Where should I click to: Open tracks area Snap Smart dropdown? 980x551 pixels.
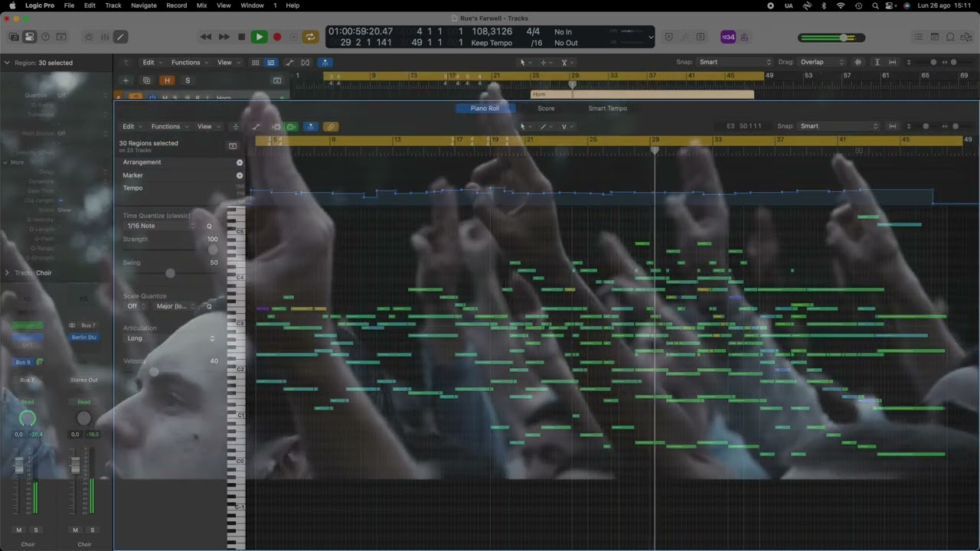(x=735, y=62)
